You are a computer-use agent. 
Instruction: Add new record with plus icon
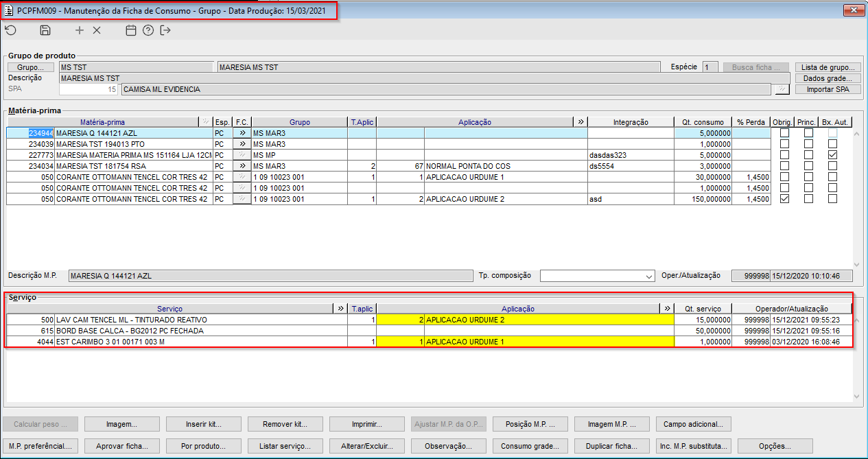[80, 30]
